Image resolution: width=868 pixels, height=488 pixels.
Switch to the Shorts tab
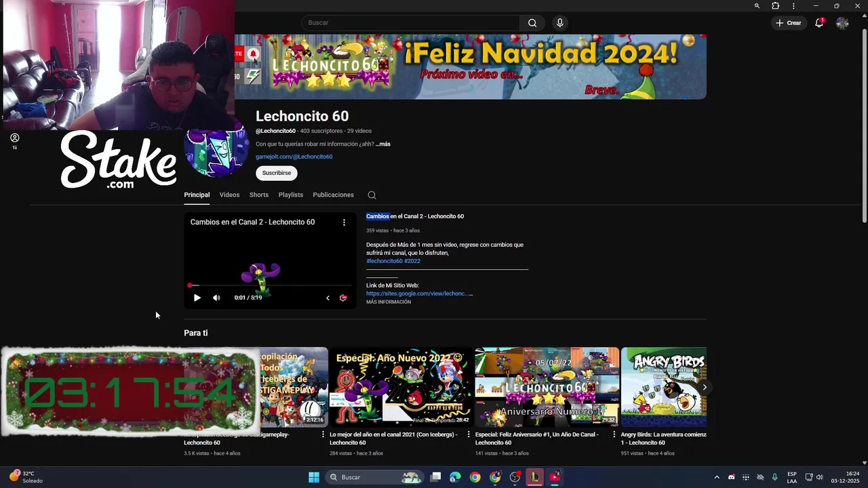(x=259, y=195)
